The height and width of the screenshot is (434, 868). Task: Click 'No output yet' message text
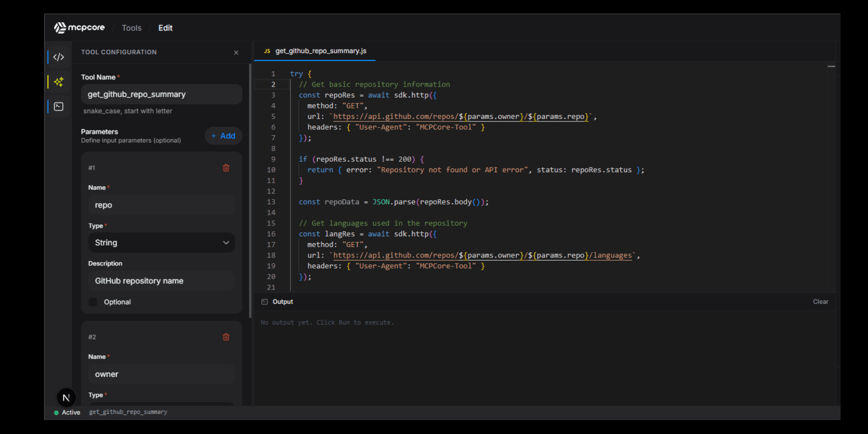pyautogui.click(x=327, y=322)
